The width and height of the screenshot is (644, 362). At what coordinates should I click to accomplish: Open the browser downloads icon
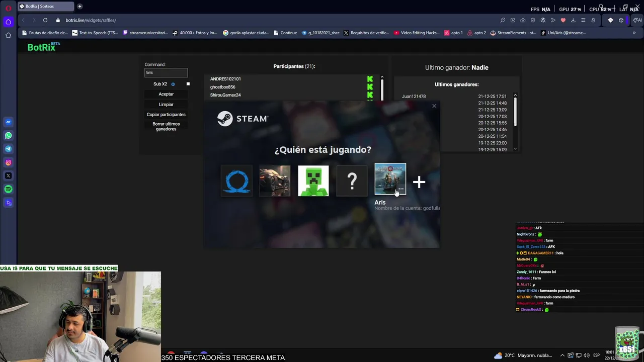tap(573, 20)
